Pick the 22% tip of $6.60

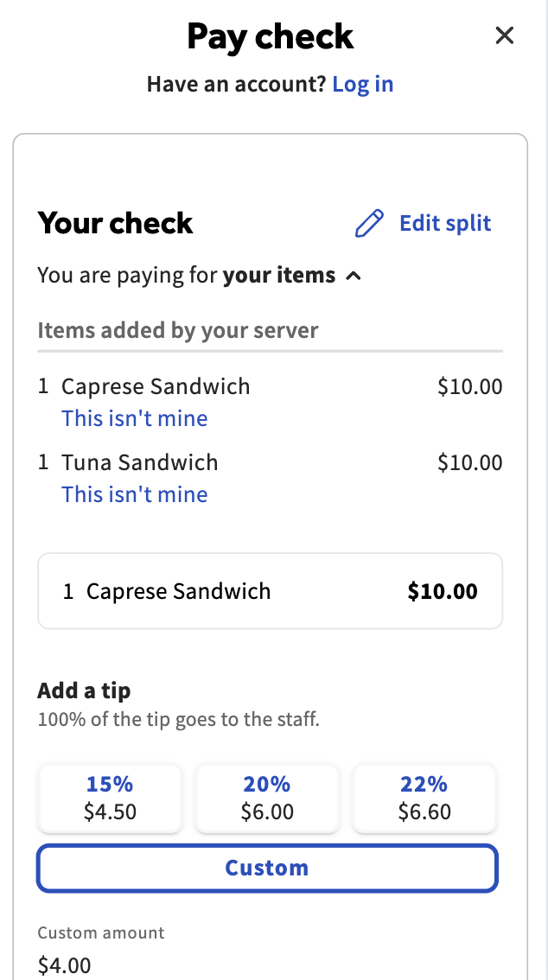(424, 797)
